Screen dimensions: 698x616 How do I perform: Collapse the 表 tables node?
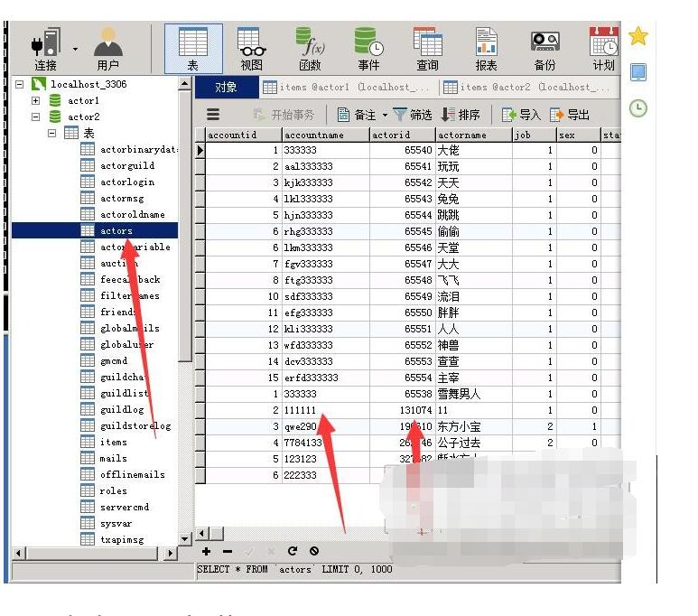tap(52, 133)
